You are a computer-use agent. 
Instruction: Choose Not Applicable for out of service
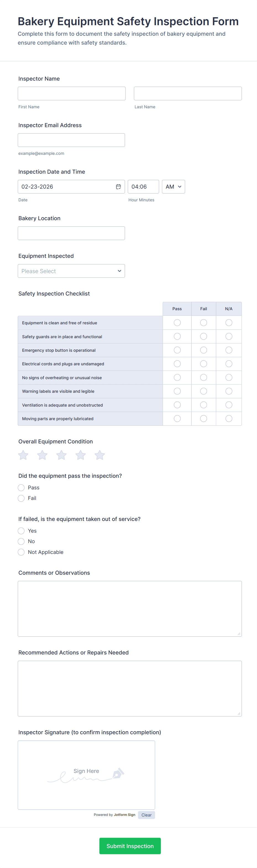click(21, 552)
